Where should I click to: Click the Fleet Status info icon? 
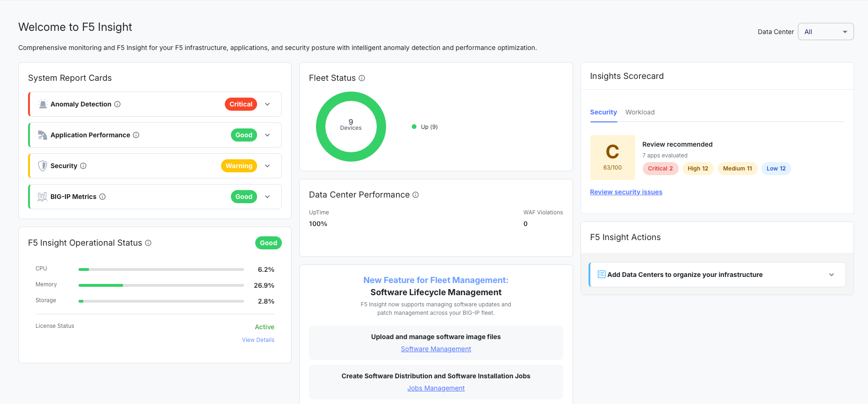[x=362, y=78]
